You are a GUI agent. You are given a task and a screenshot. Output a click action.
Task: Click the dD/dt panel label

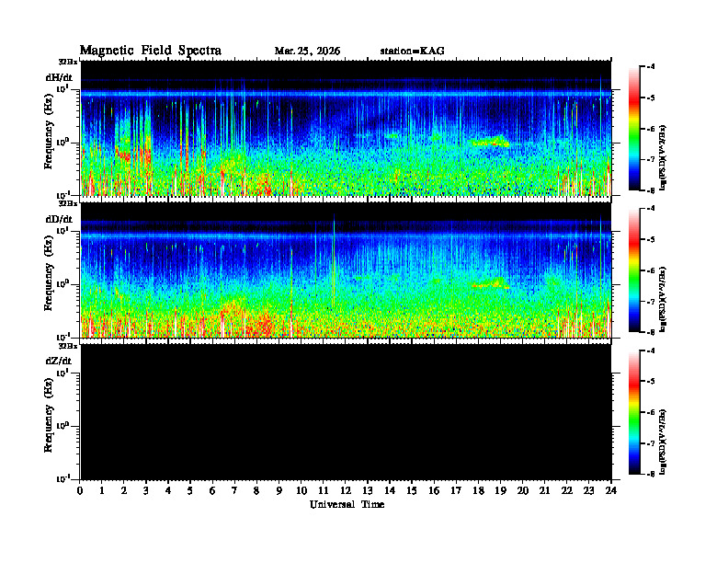[x=59, y=219]
